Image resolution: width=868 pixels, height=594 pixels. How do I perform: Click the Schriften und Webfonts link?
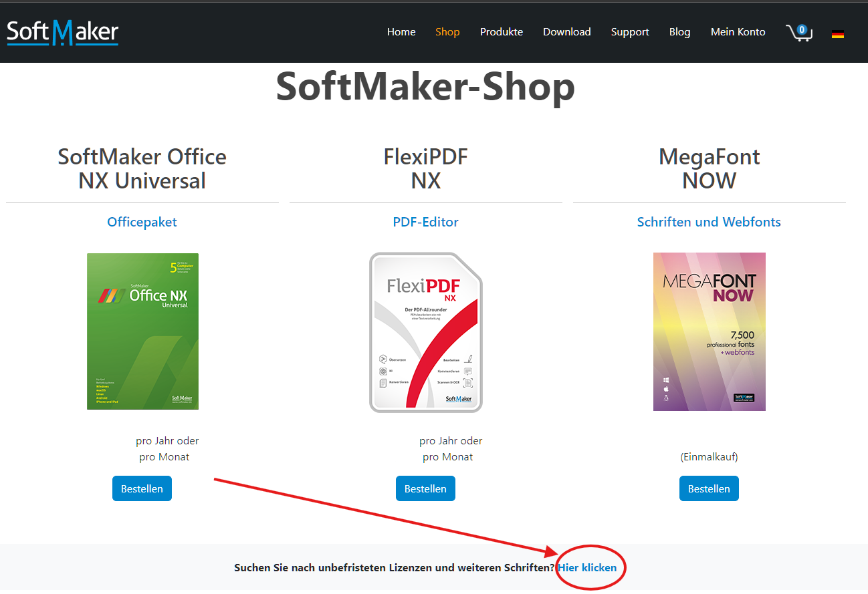tap(709, 222)
